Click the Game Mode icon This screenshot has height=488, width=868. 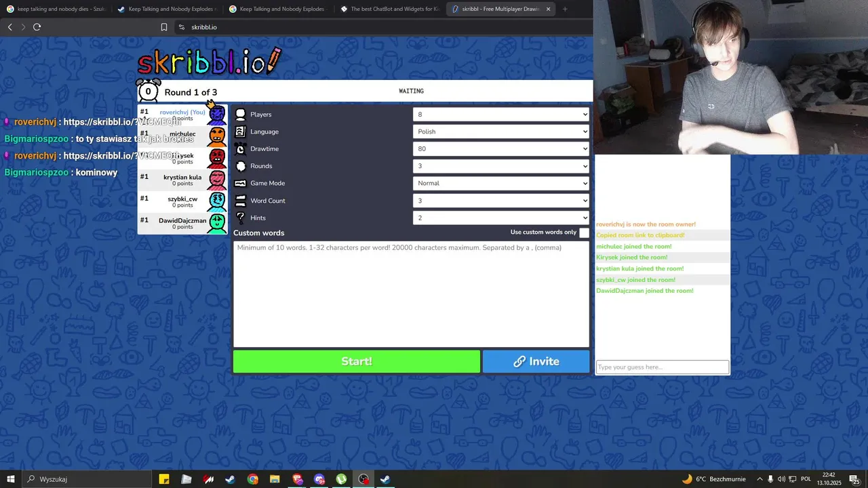click(240, 183)
